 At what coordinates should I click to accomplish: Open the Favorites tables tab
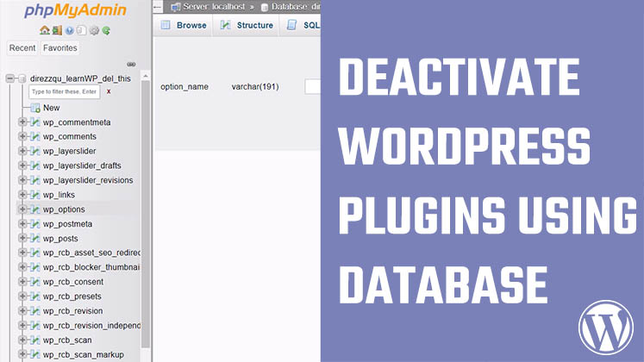click(60, 48)
